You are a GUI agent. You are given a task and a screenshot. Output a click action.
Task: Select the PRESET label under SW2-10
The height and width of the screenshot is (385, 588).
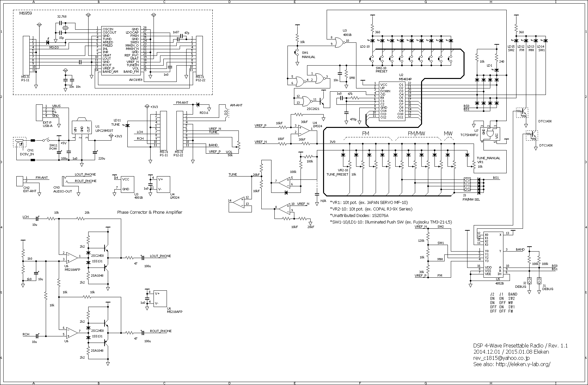382,71
